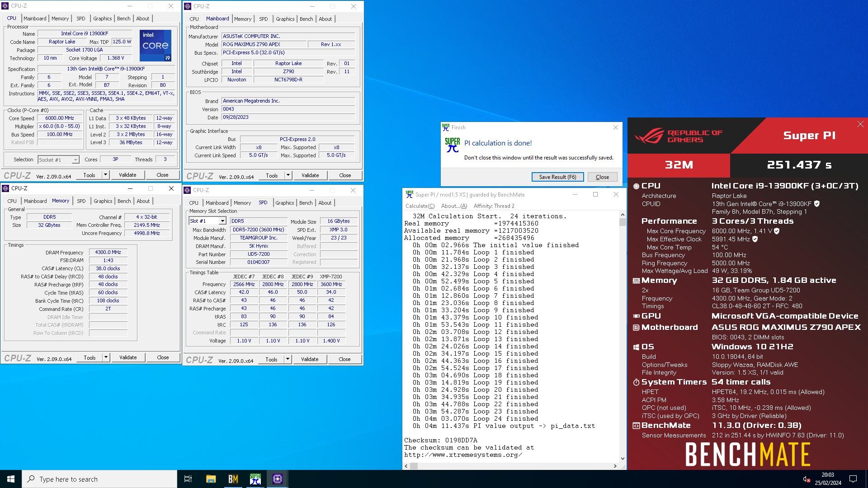The image size is (868, 488).
Task: Click Super PI window title icon
Action: tap(409, 194)
